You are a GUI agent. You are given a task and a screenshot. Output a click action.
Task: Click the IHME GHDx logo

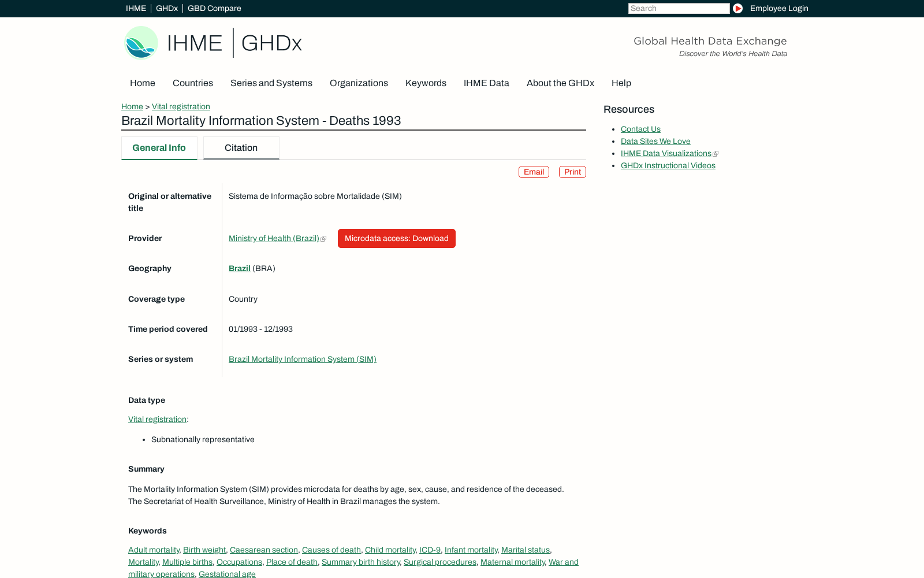click(x=213, y=43)
